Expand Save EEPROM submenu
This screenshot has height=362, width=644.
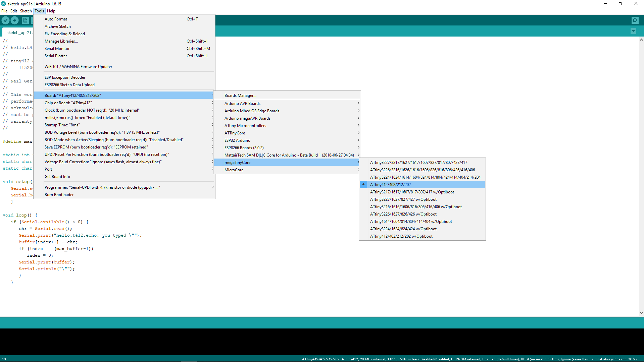coord(124,147)
